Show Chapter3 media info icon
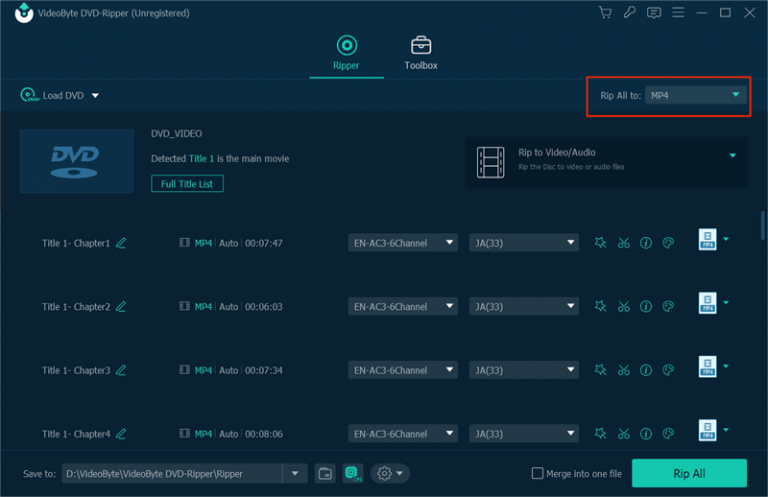The height and width of the screenshot is (497, 768). pyautogui.click(x=646, y=370)
